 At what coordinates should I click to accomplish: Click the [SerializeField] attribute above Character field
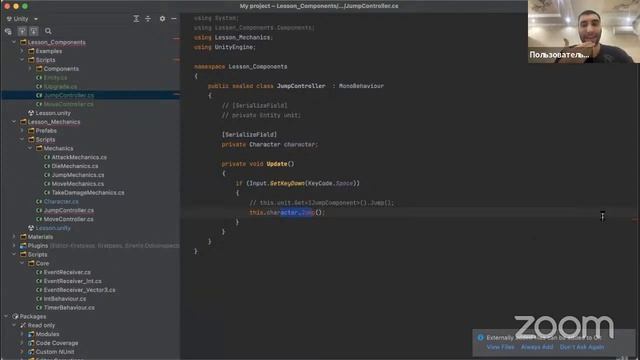(249, 134)
